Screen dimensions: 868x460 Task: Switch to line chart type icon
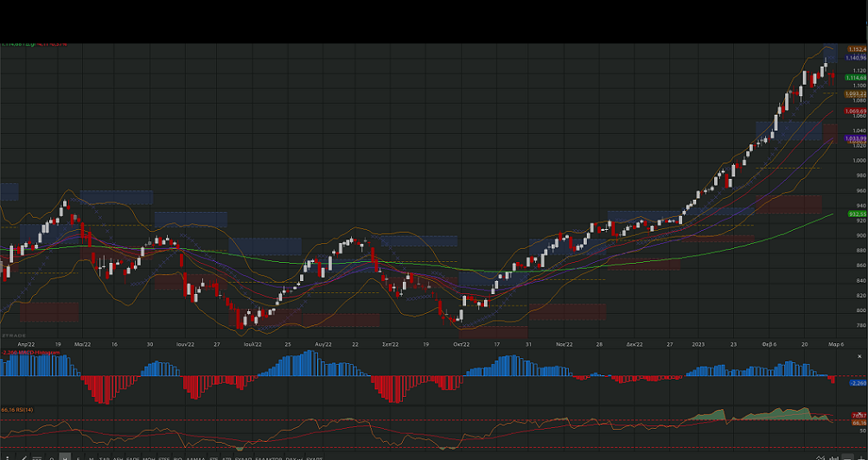click(x=821, y=457)
